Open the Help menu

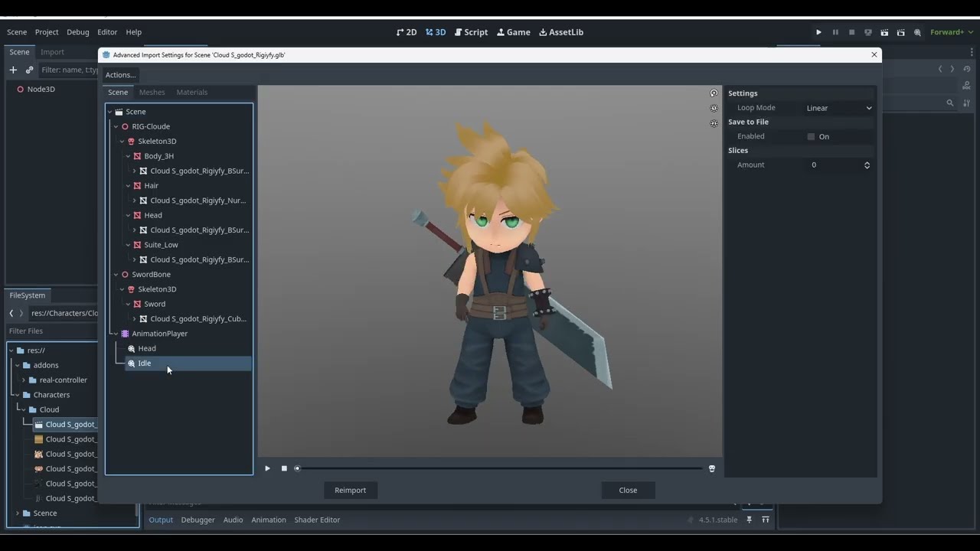(133, 32)
